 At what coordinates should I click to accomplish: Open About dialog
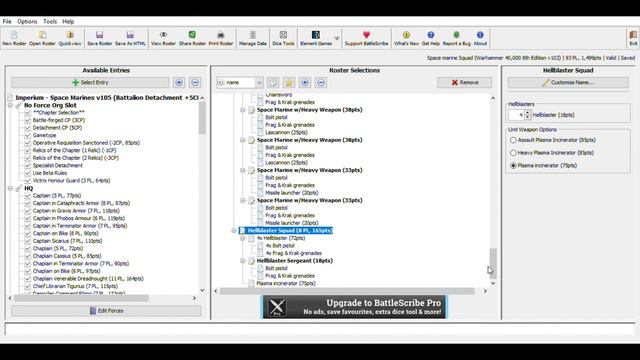click(480, 38)
